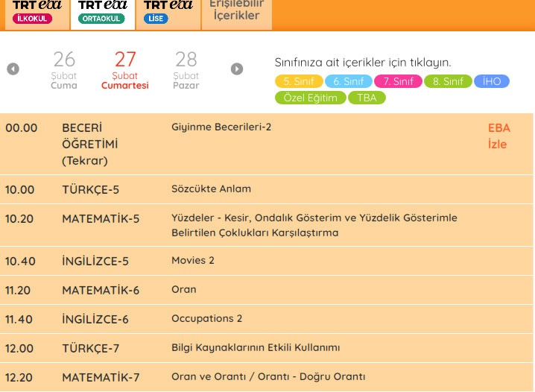Select 28 Şubat Pazar date
The width and height of the screenshot is (535, 392).
click(x=186, y=70)
